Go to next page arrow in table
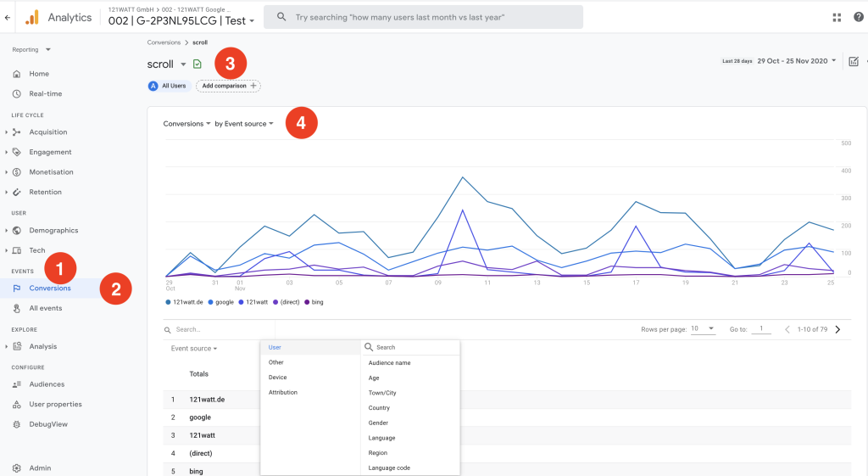868x476 pixels. 837,329
